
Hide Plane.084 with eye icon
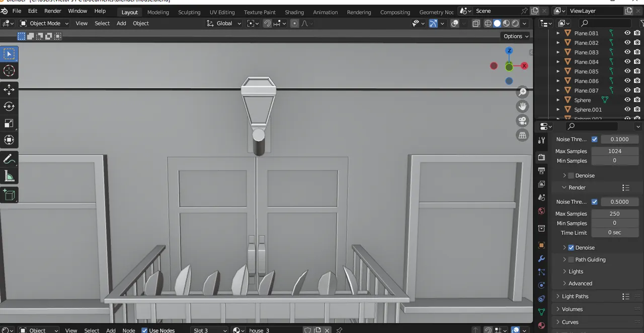(x=627, y=62)
